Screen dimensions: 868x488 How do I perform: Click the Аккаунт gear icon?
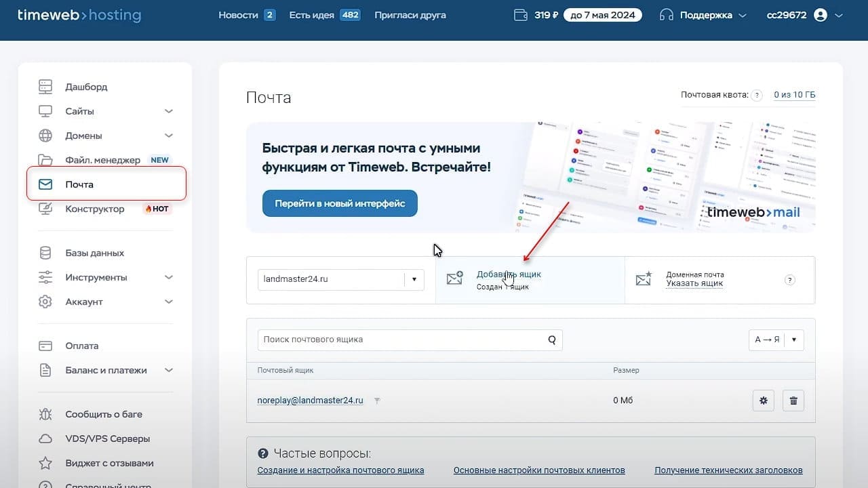pos(45,302)
